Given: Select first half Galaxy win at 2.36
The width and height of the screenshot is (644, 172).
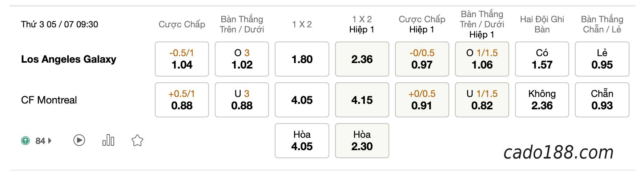Looking at the screenshot, I should pos(362,59).
